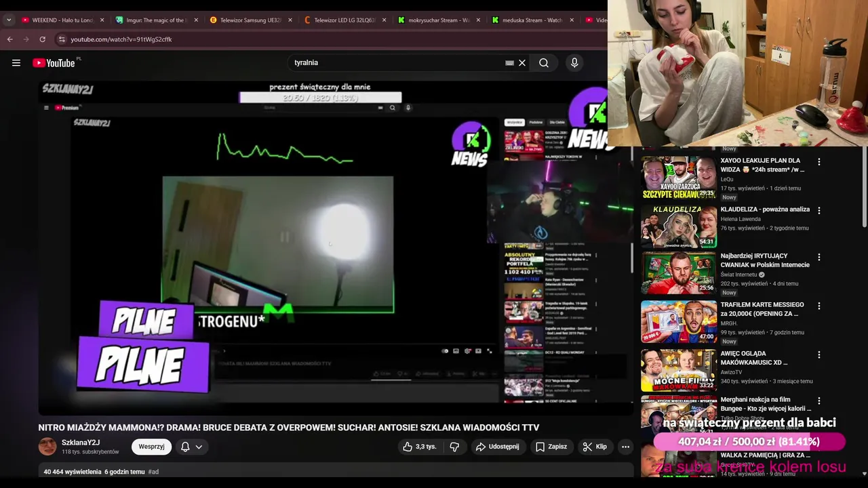The image size is (868, 488).
Task: Open the LeQu channel name
Action: pyautogui.click(x=728, y=180)
